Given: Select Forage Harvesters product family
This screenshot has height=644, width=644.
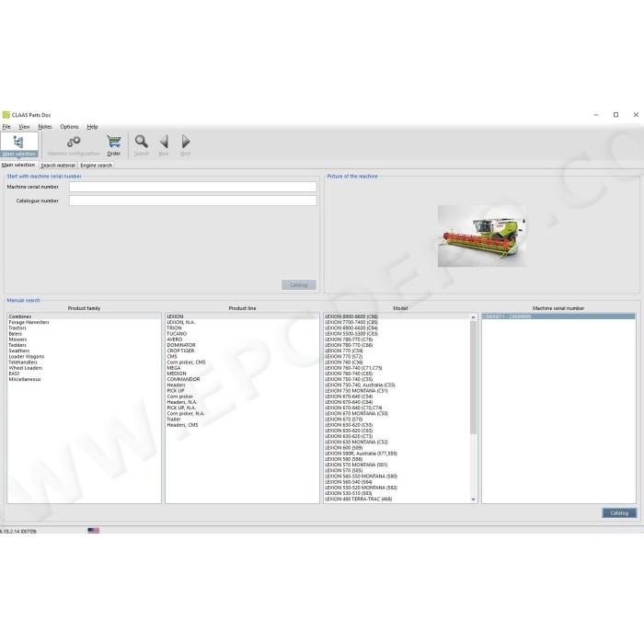Looking at the screenshot, I should pyautogui.click(x=84, y=322).
